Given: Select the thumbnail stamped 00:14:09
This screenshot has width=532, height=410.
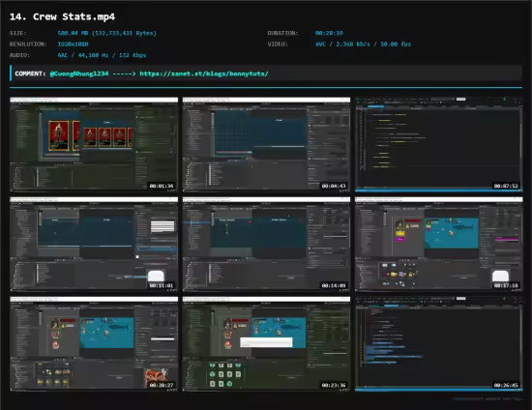Looking at the screenshot, I should click(x=266, y=244).
